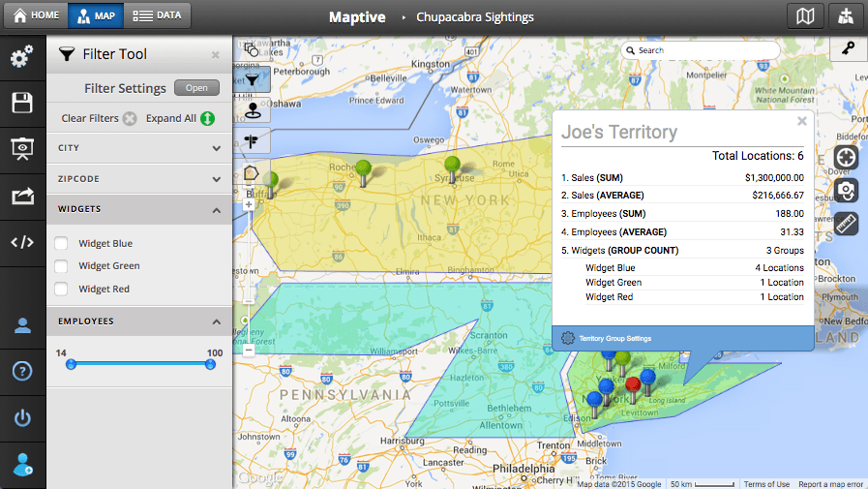Screen dimensions: 868x489
Task: Open the directions signpost tool
Action: tap(252, 141)
